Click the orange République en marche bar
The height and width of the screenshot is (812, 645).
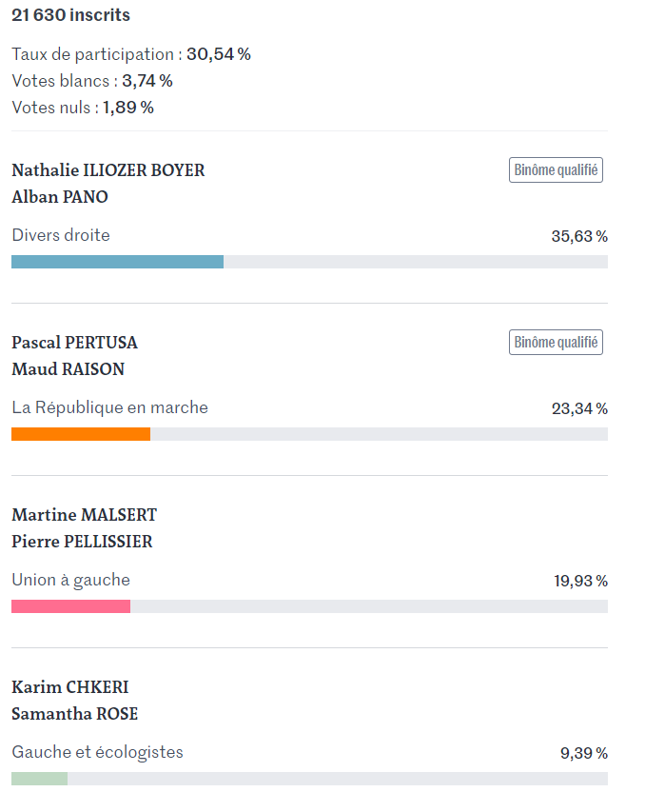pyautogui.click(x=81, y=434)
